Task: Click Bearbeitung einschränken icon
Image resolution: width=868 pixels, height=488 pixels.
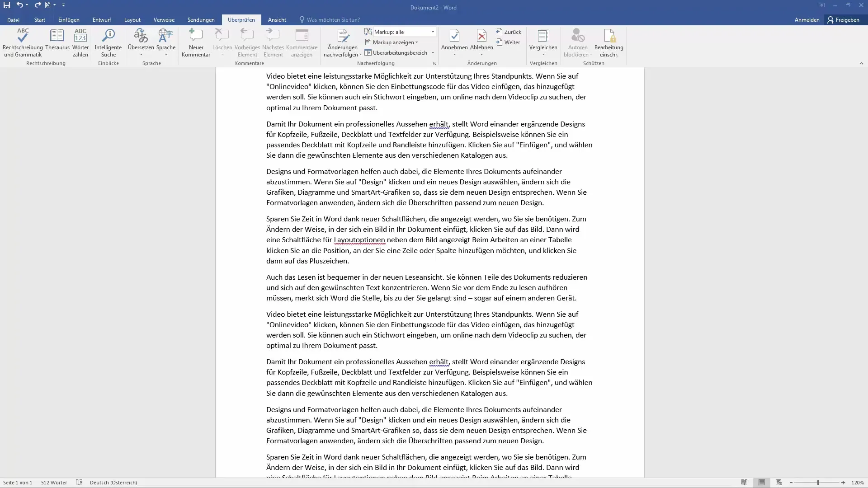Action: click(x=609, y=36)
